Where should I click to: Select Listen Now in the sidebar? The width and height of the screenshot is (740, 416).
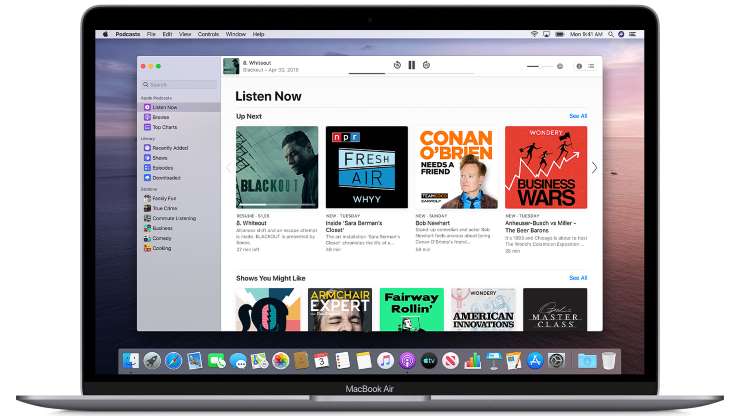(179, 107)
